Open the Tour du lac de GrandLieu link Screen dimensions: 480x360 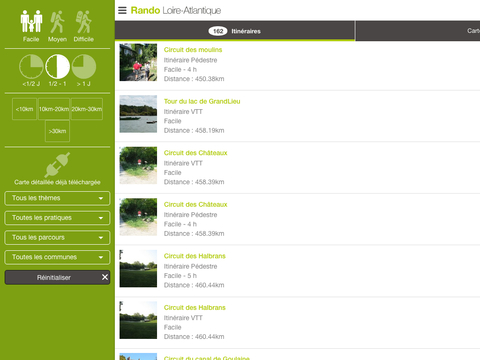(x=202, y=101)
